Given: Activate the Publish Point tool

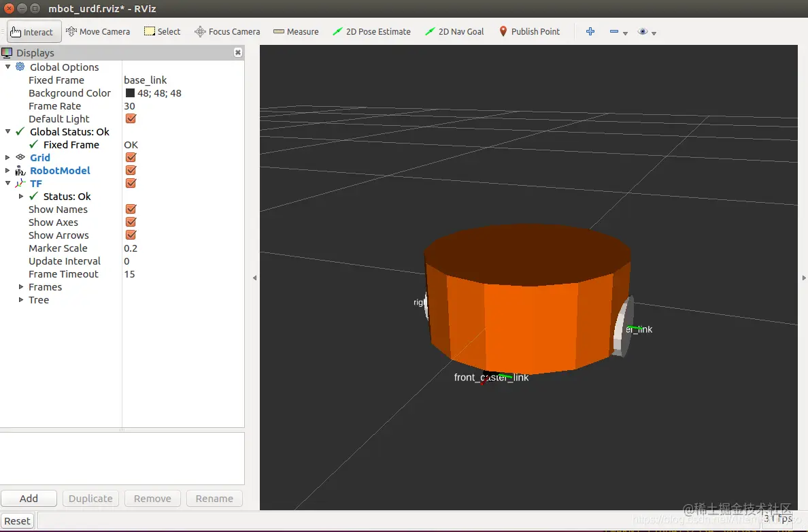Looking at the screenshot, I should point(529,31).
